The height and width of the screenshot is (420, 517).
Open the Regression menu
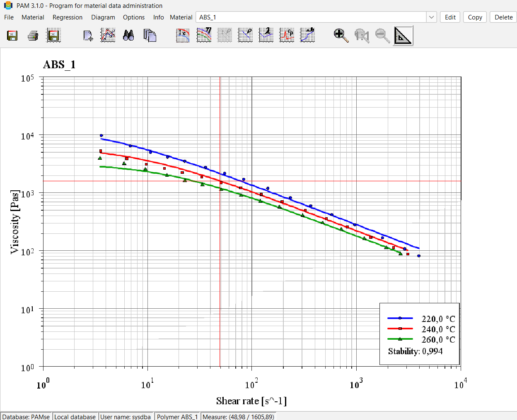[x=68, y=17]
